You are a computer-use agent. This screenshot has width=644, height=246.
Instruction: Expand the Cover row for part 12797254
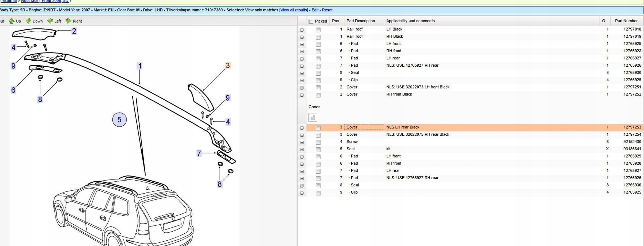point(302,135)
